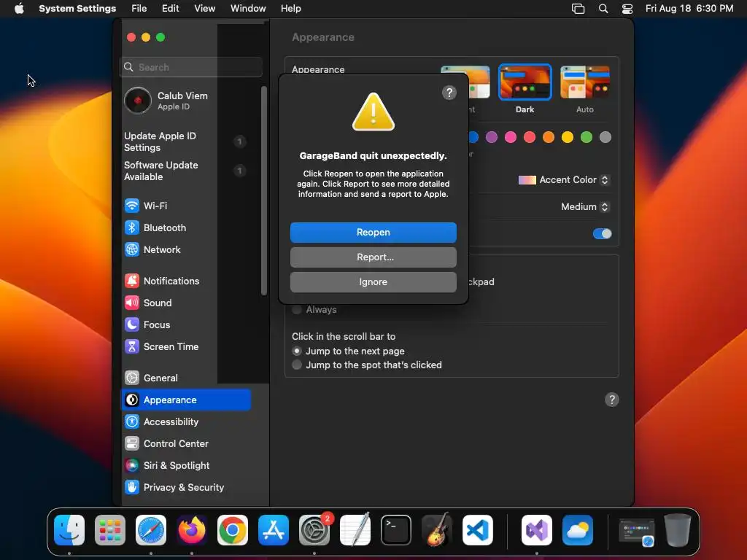747x560 pixels.
Task: Open Wi-Fi settings icon in sidebar
Action: pyautogui.click(x=132, y=206)
